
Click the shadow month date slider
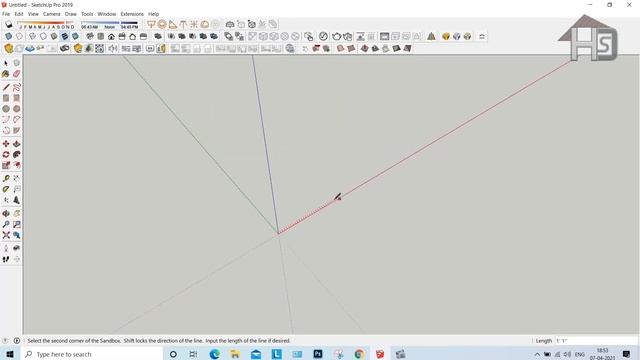(x=47, y=25)
